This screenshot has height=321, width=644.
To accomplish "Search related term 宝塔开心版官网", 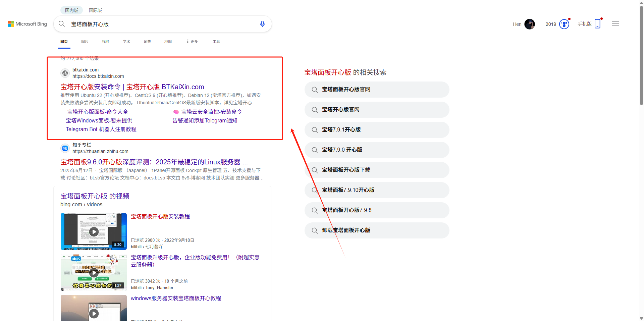I will [377, 110].
